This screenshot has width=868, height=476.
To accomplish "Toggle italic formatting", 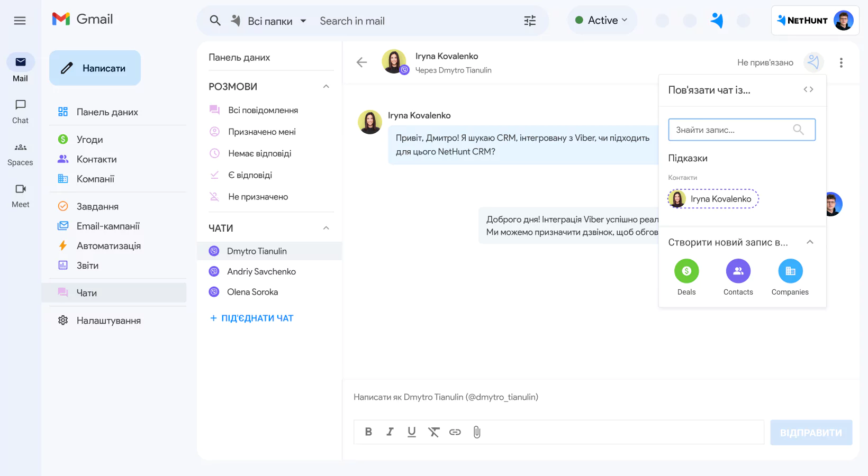I will [390, 432].
